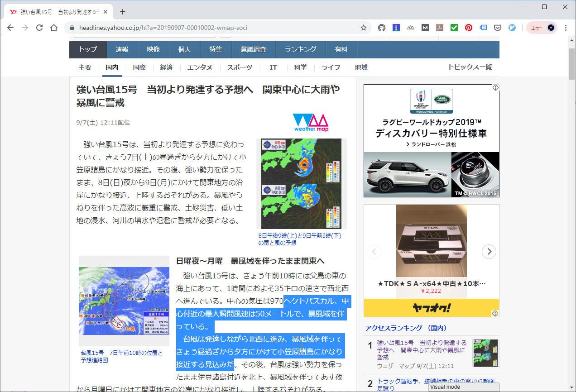This screenshot has width=576, height=392.
Task: Click the Land Rover Discovery ad banner
Action: pos(431,141)
